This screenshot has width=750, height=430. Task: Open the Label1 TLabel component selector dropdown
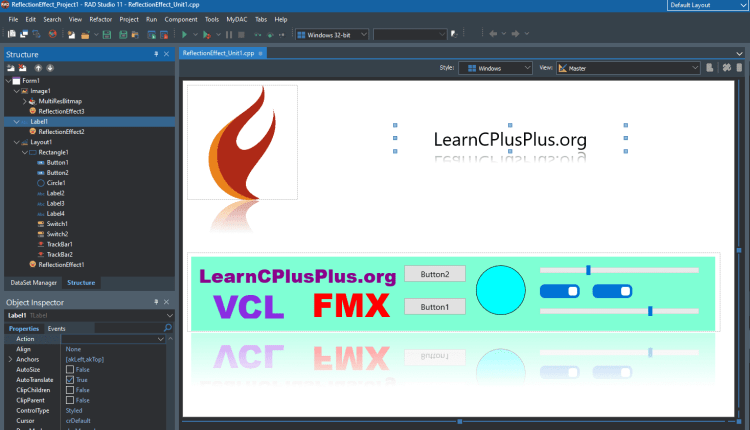[169, 315]
